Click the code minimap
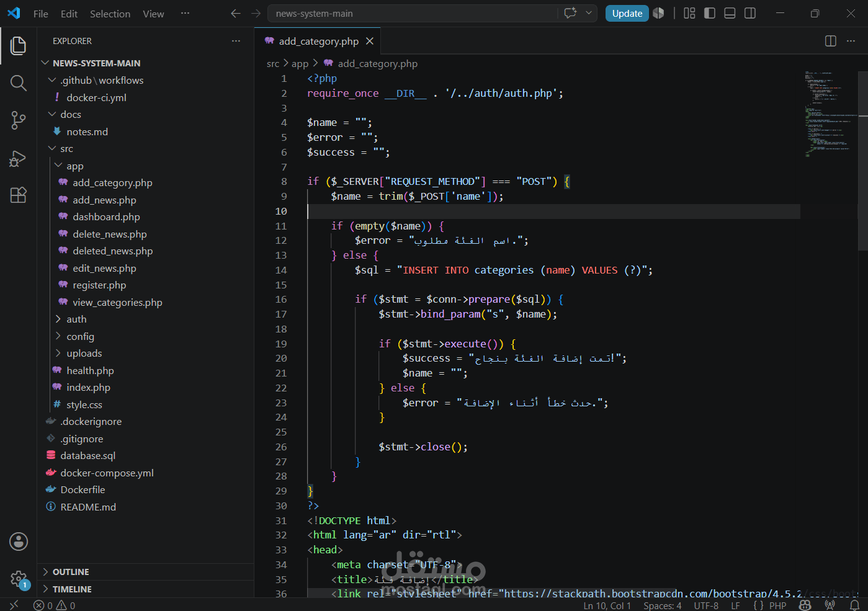Viewport: 868px width, 611px height. coord(830,114)
